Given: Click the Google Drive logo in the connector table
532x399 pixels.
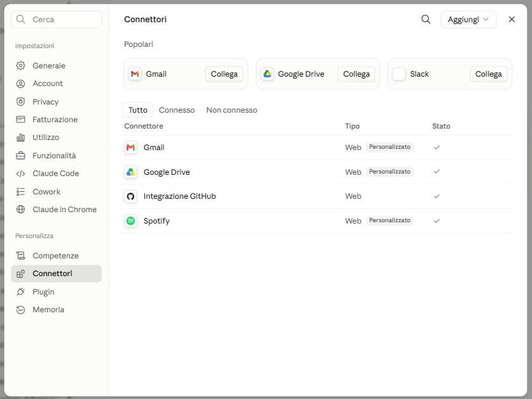Looking at the screenshot, I should pos(130,172).
